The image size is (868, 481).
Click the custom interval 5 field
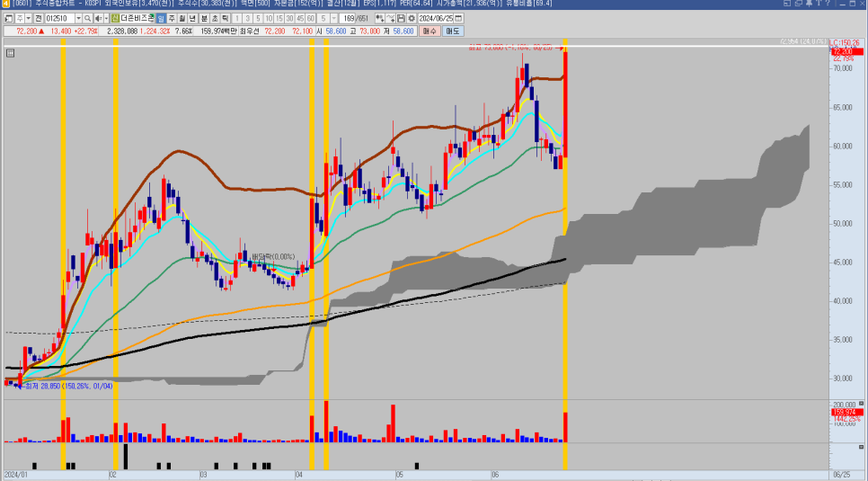pos(323,18)
